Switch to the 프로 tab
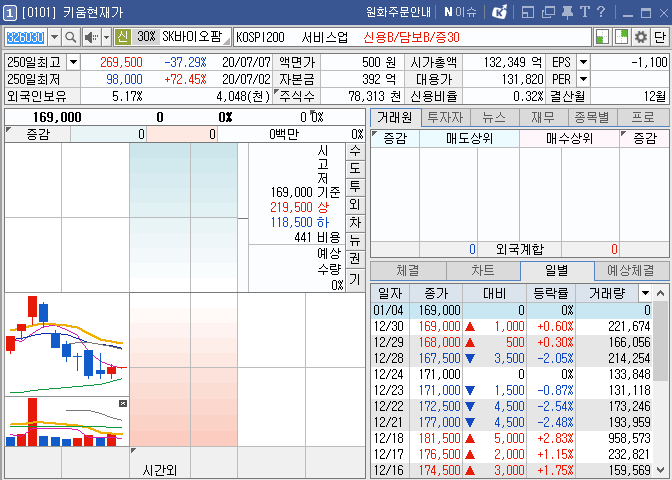This screenshot has width=672, height=480. [x=643, y=117]
